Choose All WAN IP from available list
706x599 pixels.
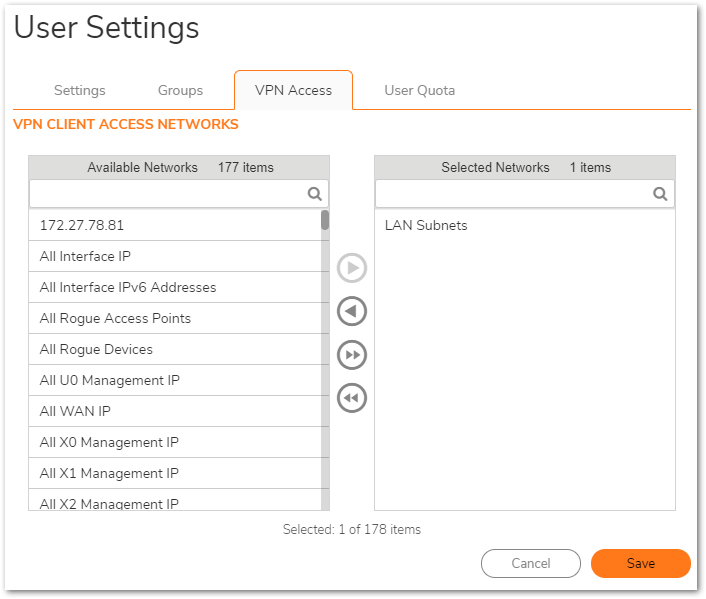click(75, 412)
